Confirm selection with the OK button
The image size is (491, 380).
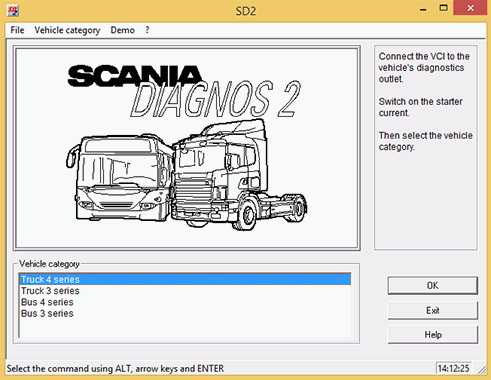pyautogui.click(x=433, y=286)
